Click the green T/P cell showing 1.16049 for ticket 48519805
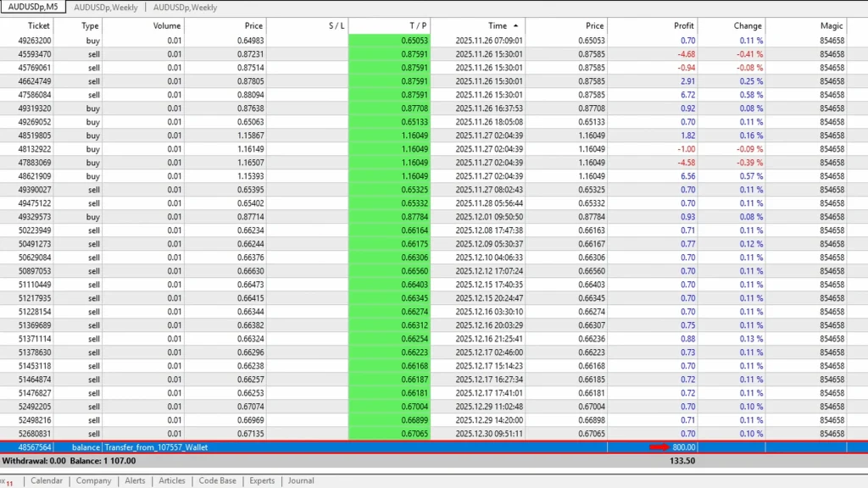Image resolution: width=868 pixels, height=488 pixels. (x=388, y=136)
